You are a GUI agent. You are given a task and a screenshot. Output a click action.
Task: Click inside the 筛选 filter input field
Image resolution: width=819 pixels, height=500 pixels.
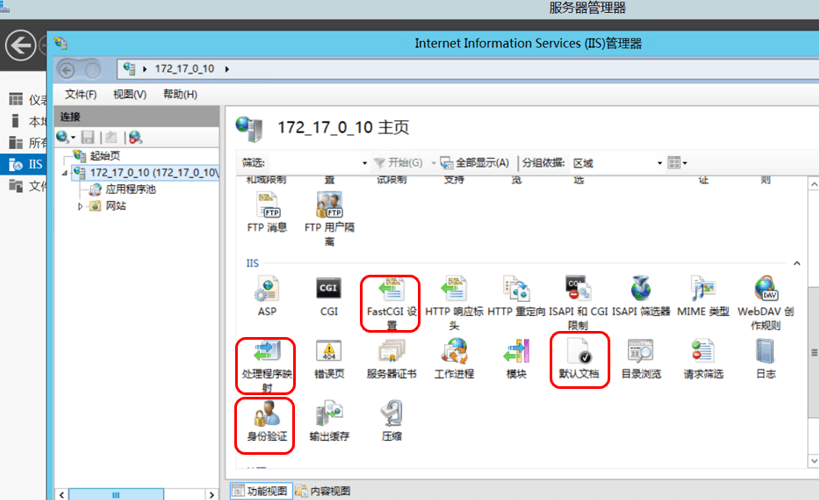tap(314, 163)
